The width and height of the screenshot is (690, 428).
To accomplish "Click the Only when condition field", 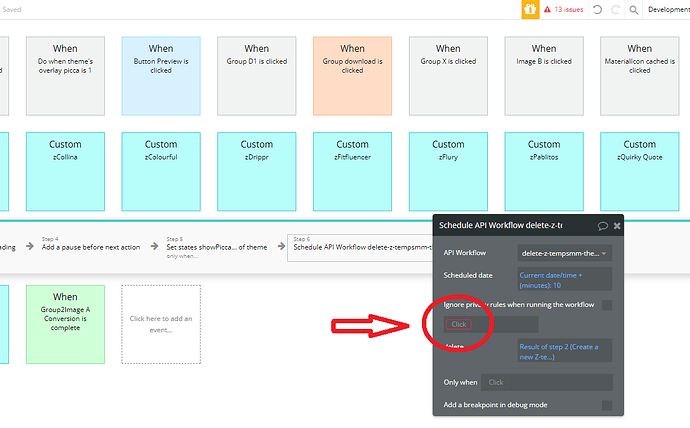I will point(547,382).
